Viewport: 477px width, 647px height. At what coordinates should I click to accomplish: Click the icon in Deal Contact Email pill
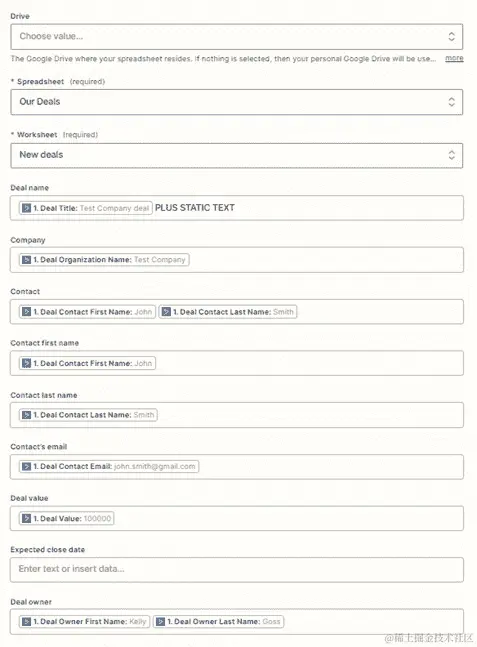26,466
